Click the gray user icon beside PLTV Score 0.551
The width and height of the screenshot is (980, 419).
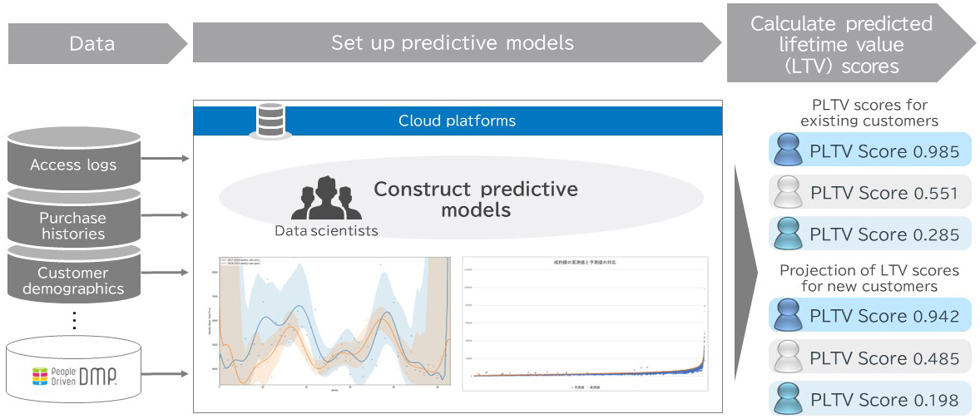[x=788, y=193]
